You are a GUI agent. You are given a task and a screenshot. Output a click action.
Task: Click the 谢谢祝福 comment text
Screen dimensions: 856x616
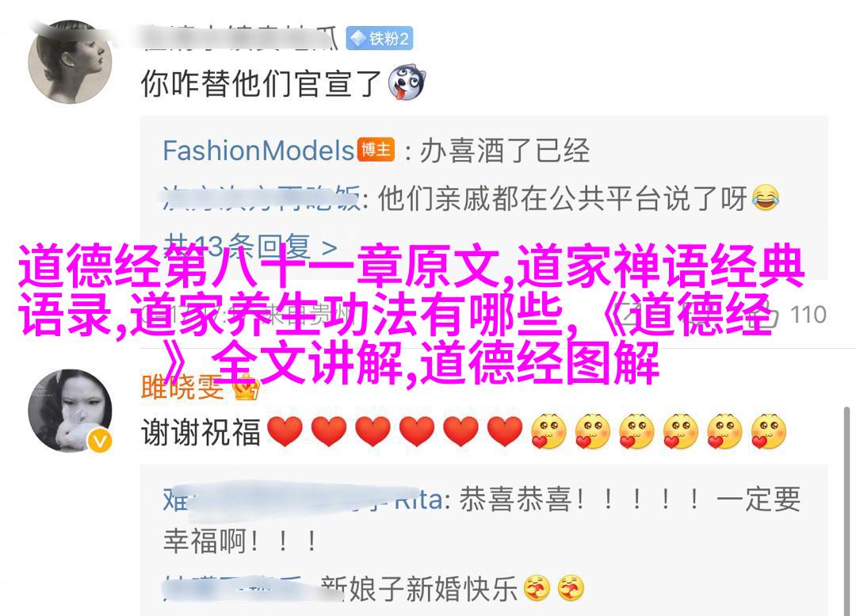tap(201, 432)
